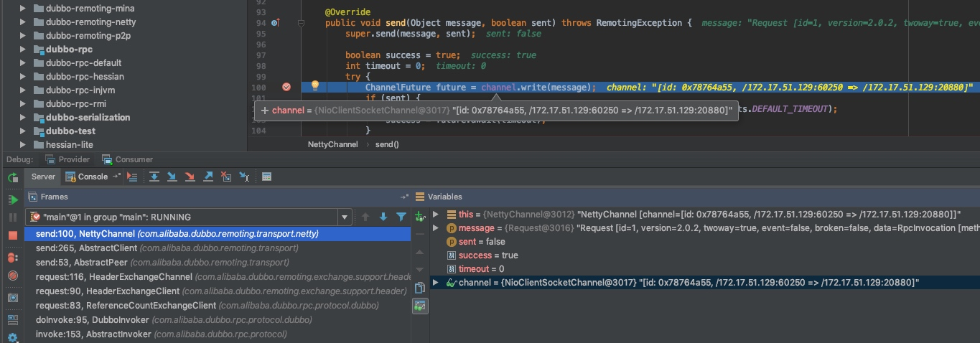980x343 pixels.
Task: Toggle Mute Breakpoints icon
Action: coord(13,276)
